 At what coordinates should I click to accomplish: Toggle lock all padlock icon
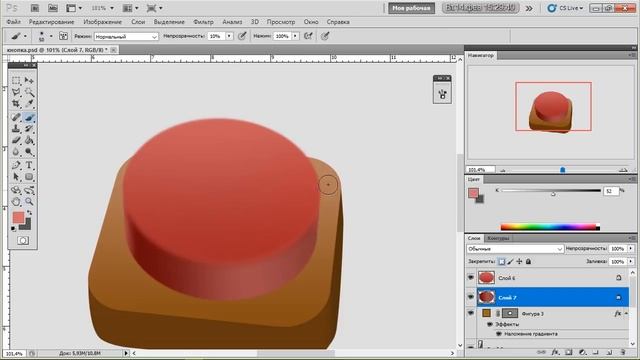coord(528,262)
